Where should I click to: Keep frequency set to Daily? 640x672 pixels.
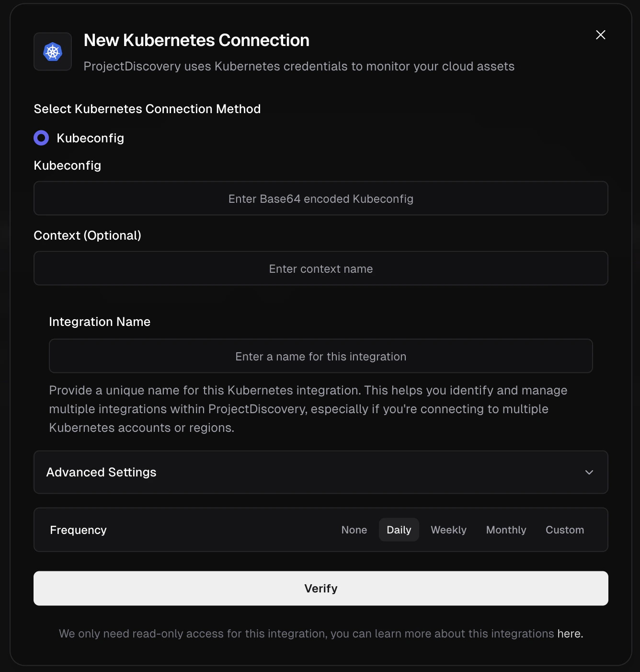tap(399, 530)
